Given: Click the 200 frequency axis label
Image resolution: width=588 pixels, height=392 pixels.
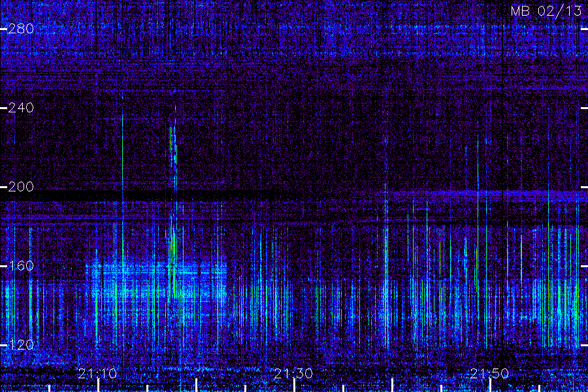Looking at the screenshot, I should point(21,187).
